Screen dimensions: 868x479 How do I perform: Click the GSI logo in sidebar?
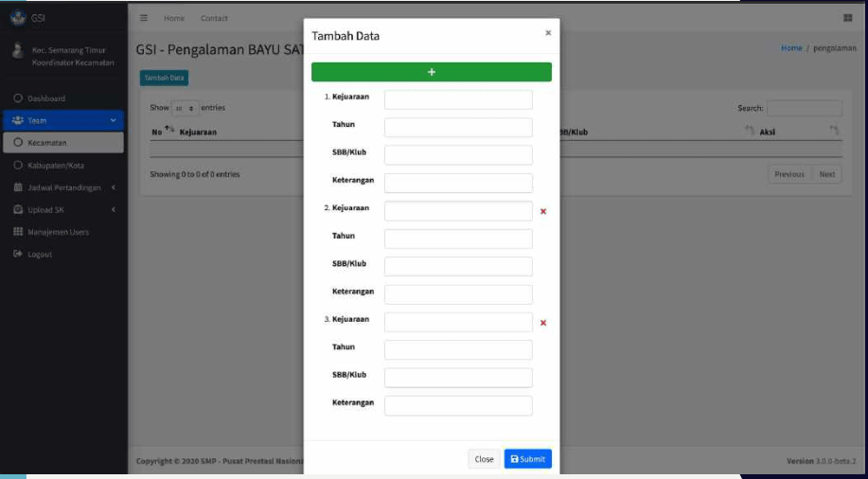(x=18, y=17)
